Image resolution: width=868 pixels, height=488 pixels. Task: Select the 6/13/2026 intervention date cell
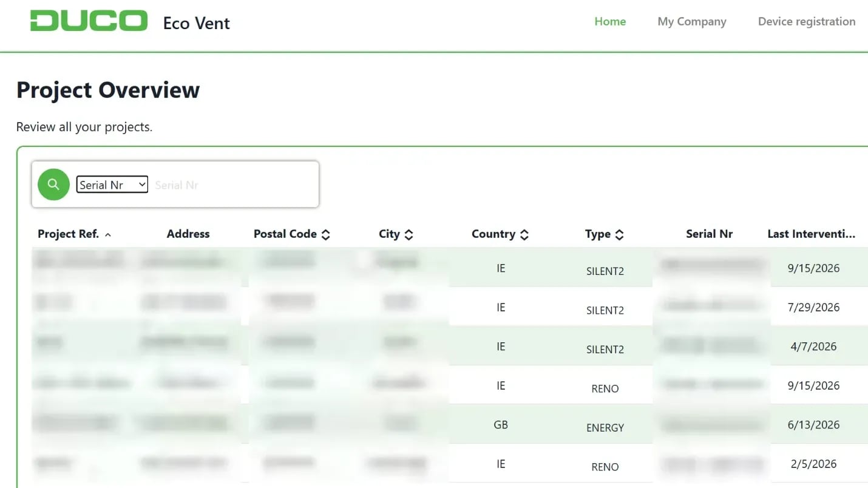click(813, 425)
